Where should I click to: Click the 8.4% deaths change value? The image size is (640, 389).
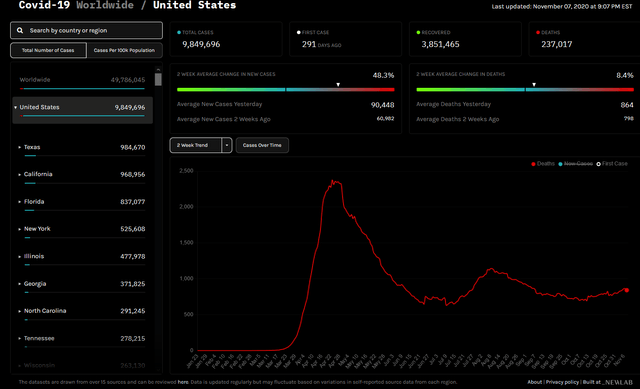(x=625, y=75)
